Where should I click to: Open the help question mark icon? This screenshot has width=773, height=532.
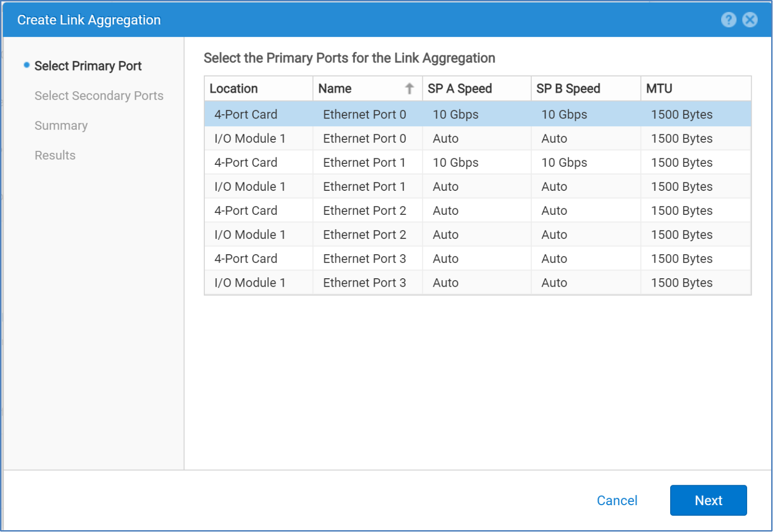[x=729, y=20]
